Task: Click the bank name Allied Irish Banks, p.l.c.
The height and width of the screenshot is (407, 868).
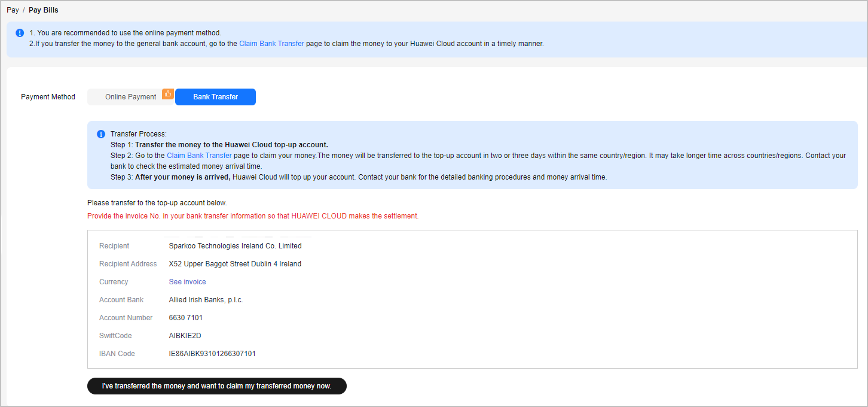Action: [206, 300]
